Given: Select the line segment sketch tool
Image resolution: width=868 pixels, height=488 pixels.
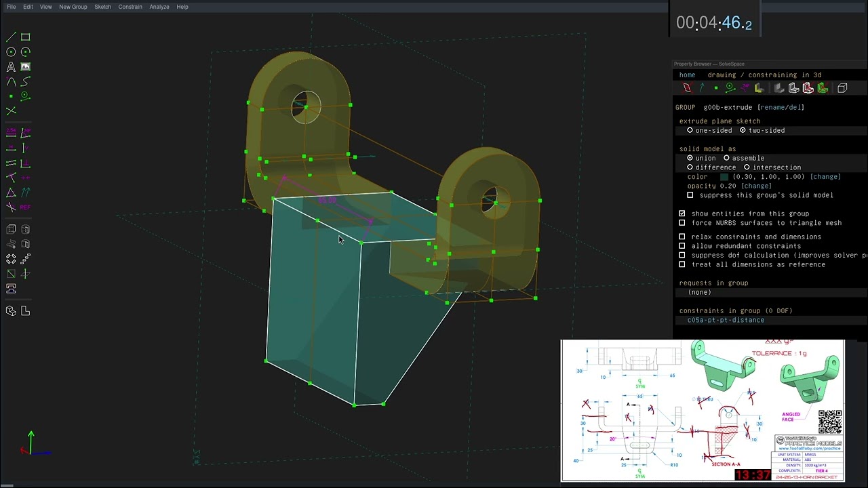Looking at the screenshot, I should click(11, 37).
